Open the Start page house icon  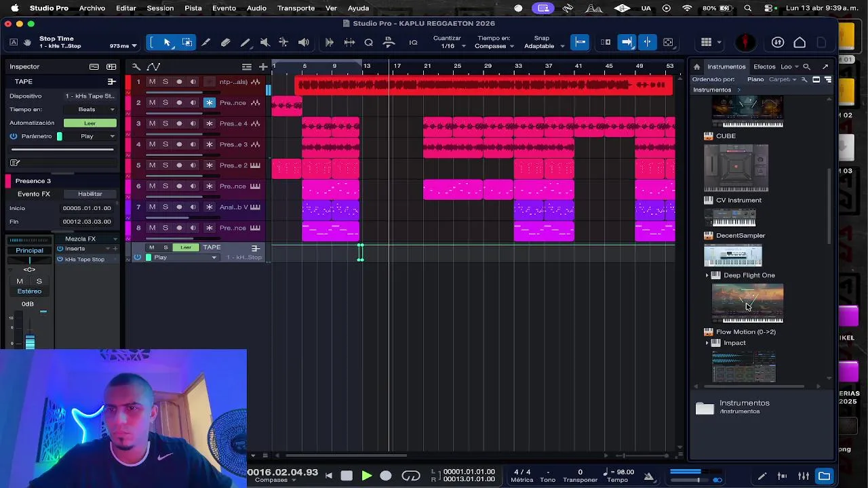tap(800, 43)
